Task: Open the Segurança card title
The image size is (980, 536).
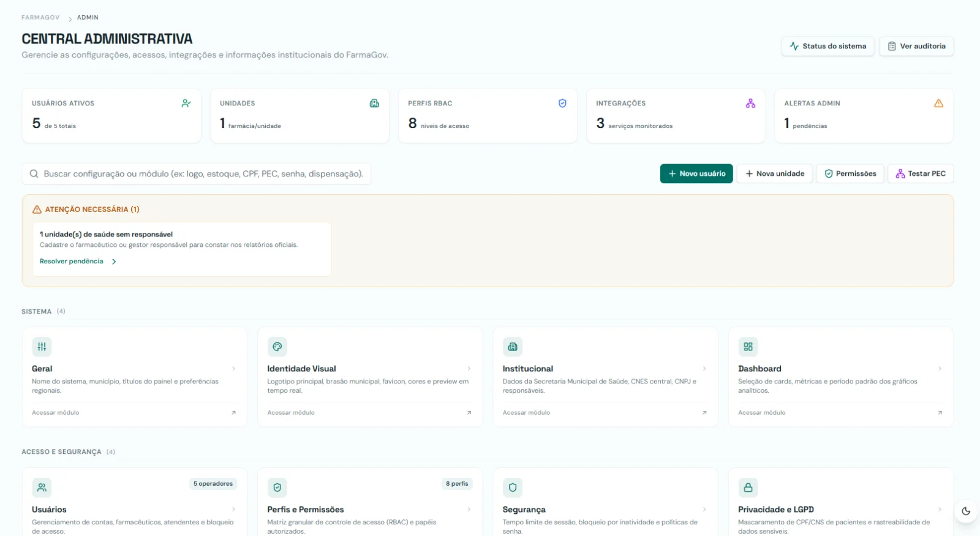Action: pyautogui.click(x=524, y=510)
